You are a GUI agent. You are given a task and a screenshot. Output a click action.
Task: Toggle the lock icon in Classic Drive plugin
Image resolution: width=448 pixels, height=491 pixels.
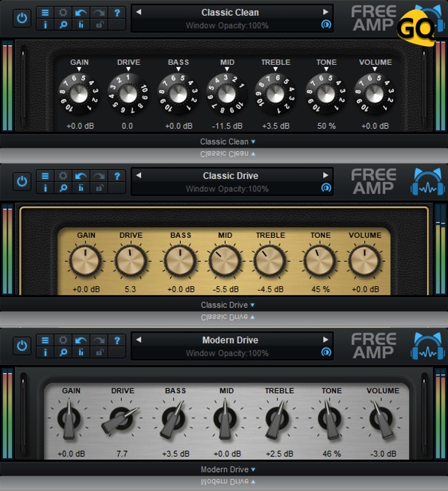(99, 188)
